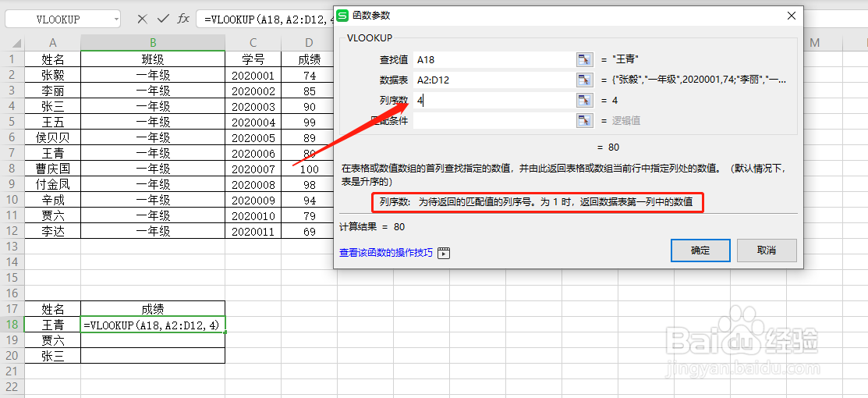
Task: Confirm formula entry with the checkmark icon
Action: [163, 19]
